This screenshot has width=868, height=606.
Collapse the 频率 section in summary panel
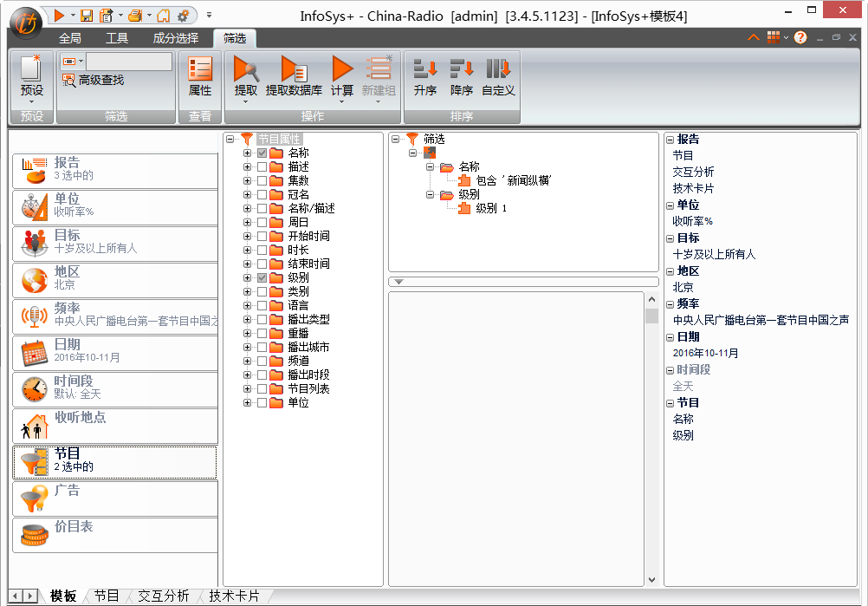click(670, 304)
